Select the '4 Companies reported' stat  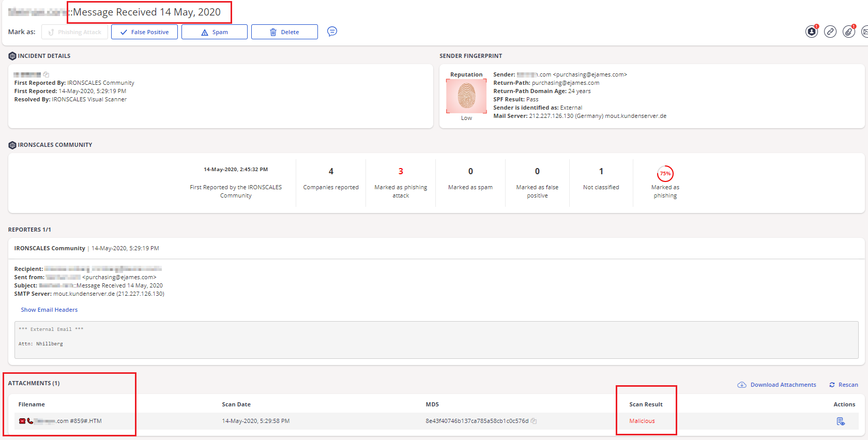pos(331,179)
